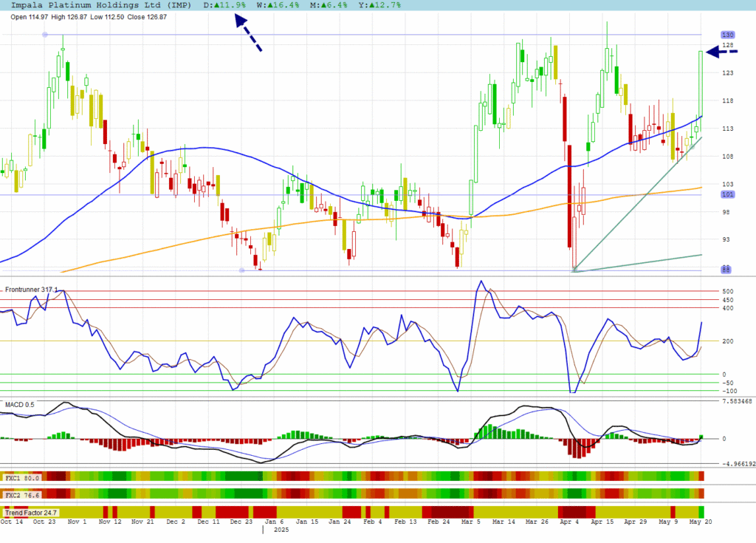The width and height of the screenshot is (756, 543).
Task: Click the Apr 15 date axis label
Action: pyautogui.click(x=602, y=522)
